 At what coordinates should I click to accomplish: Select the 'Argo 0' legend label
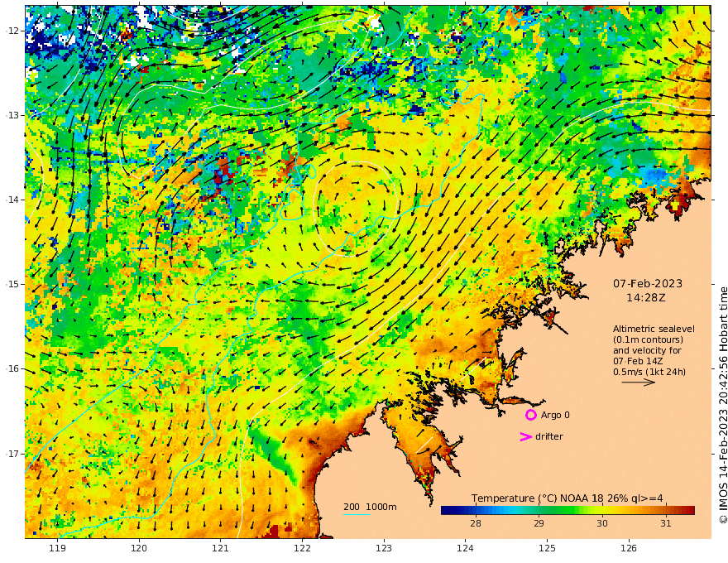pyautogui.click(x=555, y=415)
